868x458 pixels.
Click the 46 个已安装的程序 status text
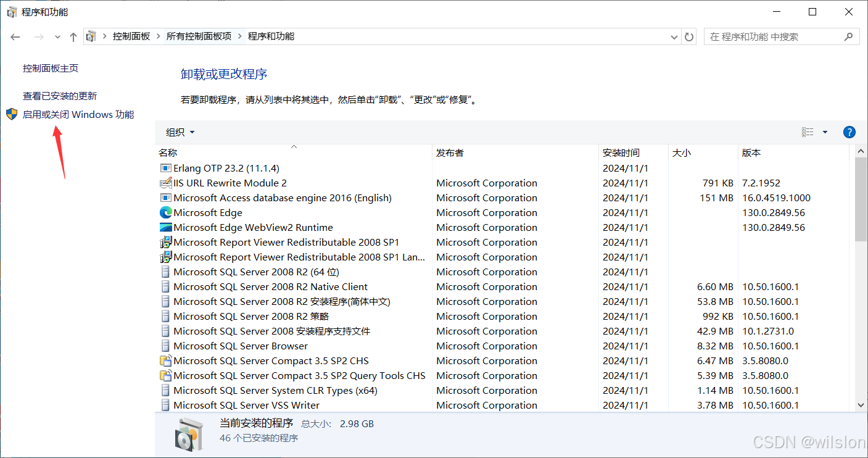click(x=258, y=438)
